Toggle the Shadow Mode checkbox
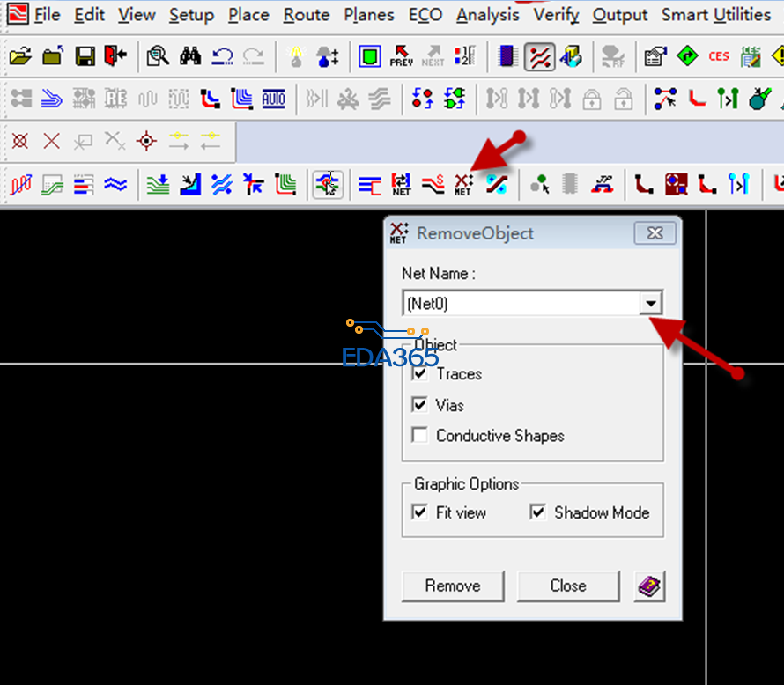This screenshot has width=784, height=685. (537, 512)
